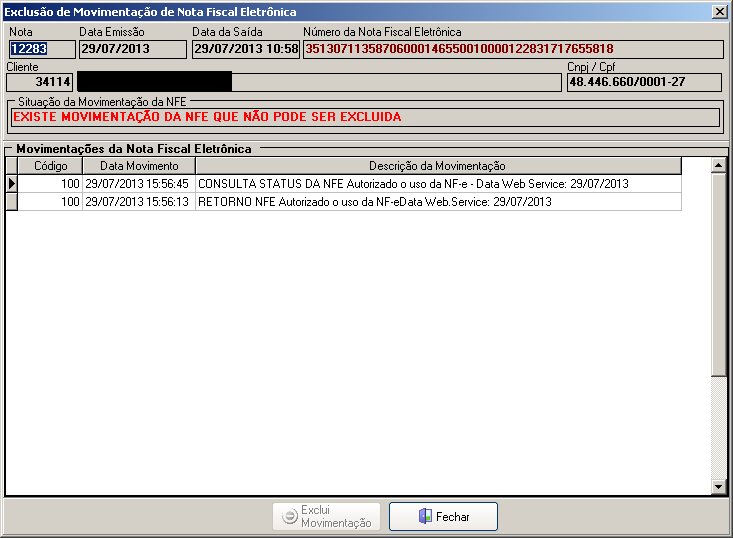The width and height of the screenshot is (733, 538).
Task: Click the vertical scrollbar thumb of the grid
Action: [x=719, y=274]
